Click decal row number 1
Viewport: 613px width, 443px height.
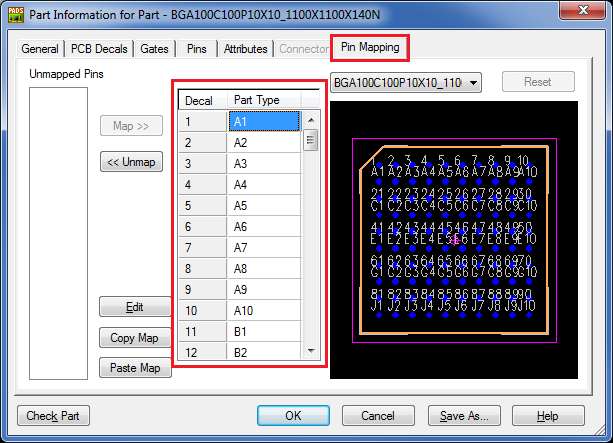(203, 122)
